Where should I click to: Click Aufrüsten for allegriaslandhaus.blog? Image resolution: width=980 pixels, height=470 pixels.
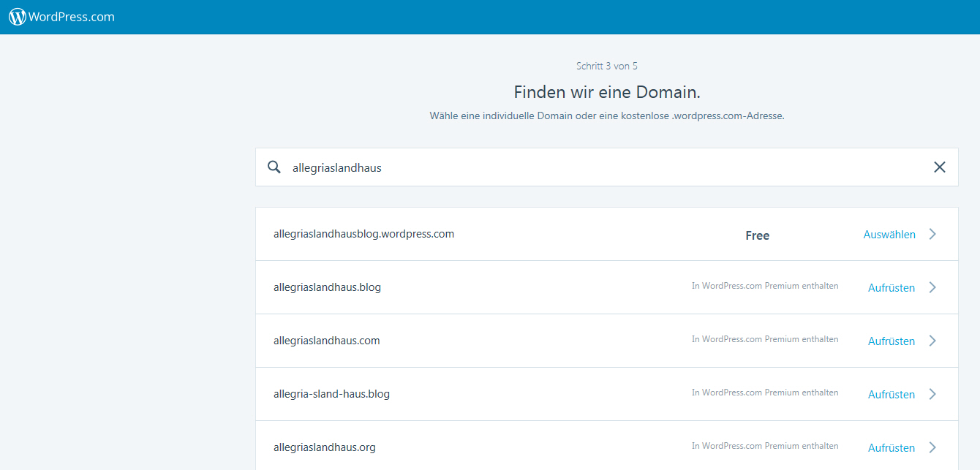point(892,288)
